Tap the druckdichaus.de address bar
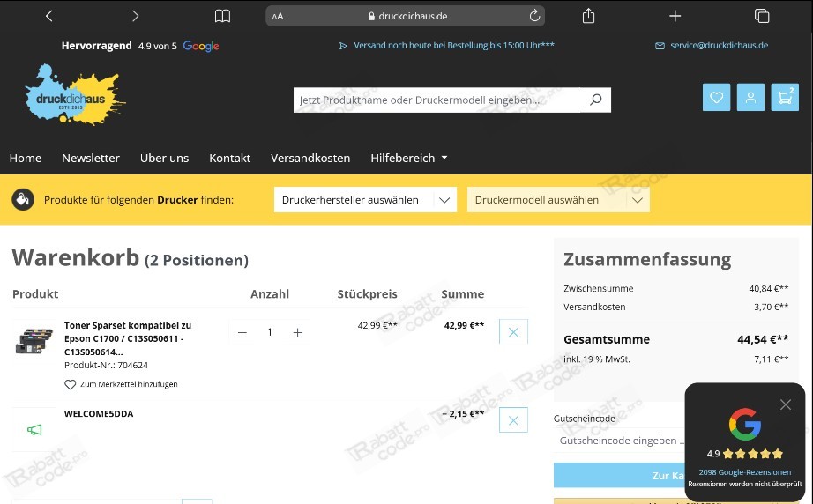Image resolution: width=813 pixels, height=504 pixels. (405, 16)
